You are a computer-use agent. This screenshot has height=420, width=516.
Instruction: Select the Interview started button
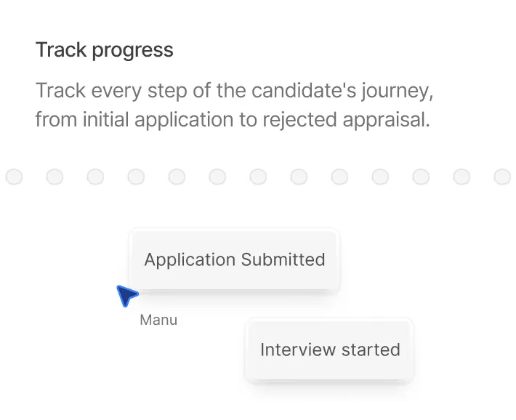330,350
